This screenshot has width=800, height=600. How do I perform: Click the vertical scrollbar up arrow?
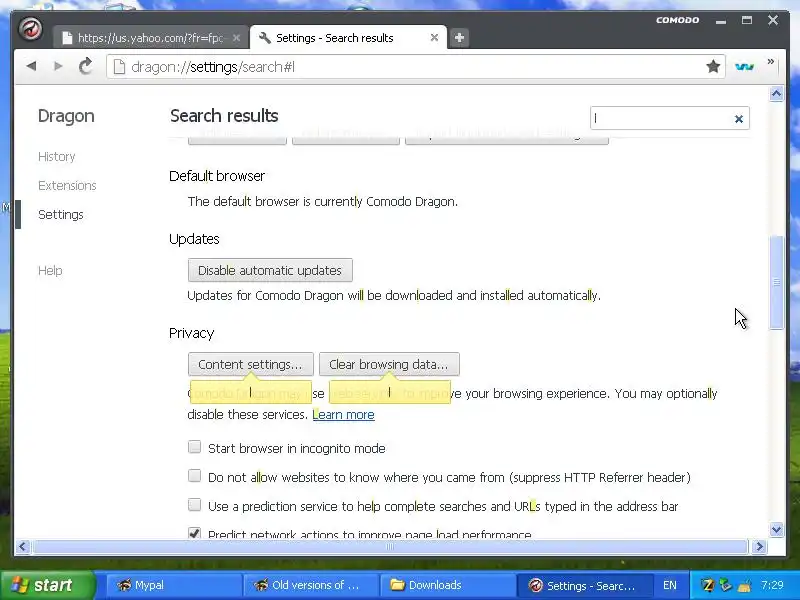point(777,94)
